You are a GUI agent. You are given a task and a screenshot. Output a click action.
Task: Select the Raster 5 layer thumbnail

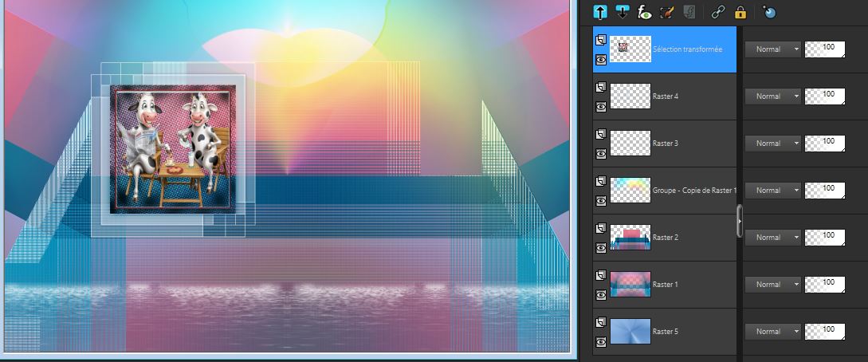coord(630,332)
